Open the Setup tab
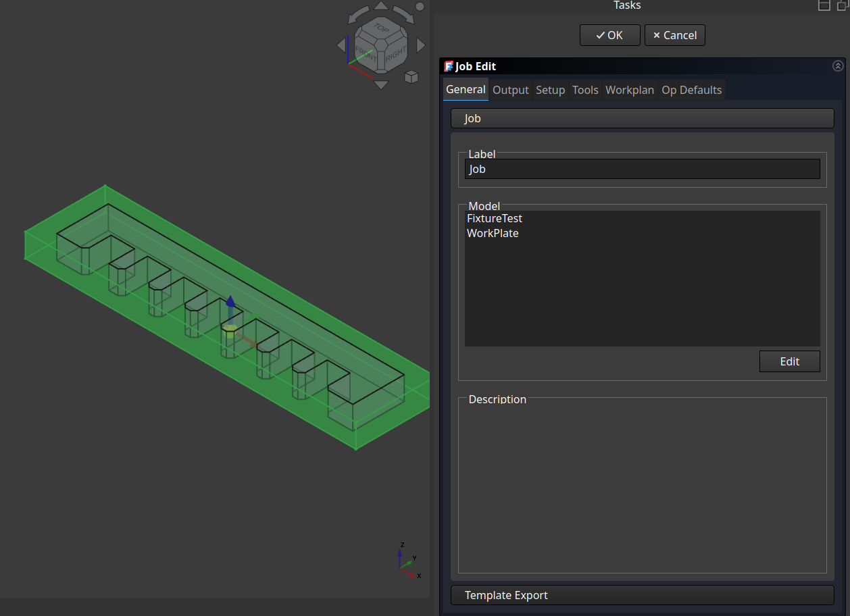The height and width of the screenshot is (616, 850). 550,90
